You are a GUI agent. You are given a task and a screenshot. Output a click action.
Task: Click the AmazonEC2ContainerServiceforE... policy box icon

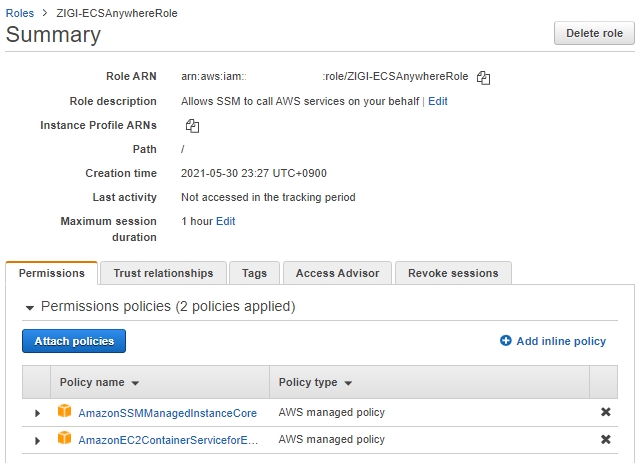64,438
